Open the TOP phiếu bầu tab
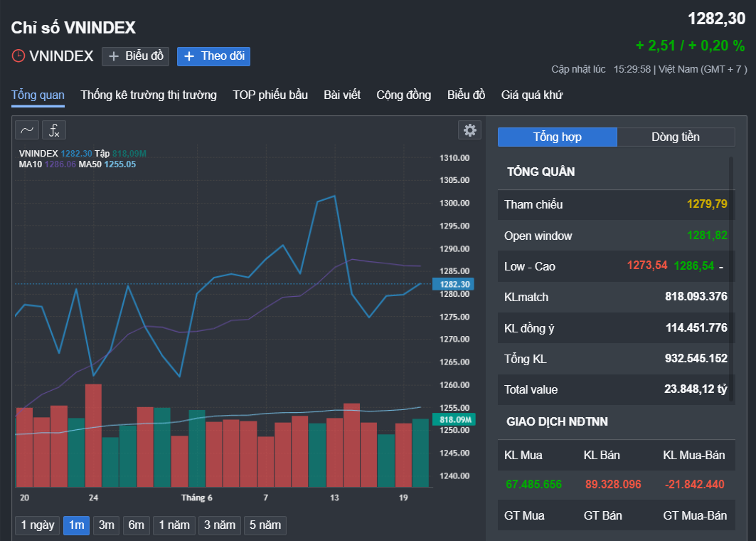The image size is (756, 541). 270,95
